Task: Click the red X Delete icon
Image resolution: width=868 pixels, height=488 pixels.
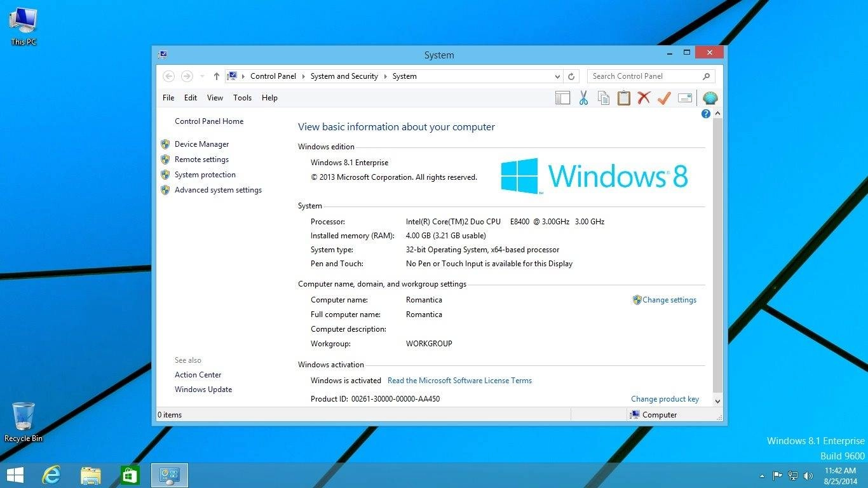Action: [644, 98]
